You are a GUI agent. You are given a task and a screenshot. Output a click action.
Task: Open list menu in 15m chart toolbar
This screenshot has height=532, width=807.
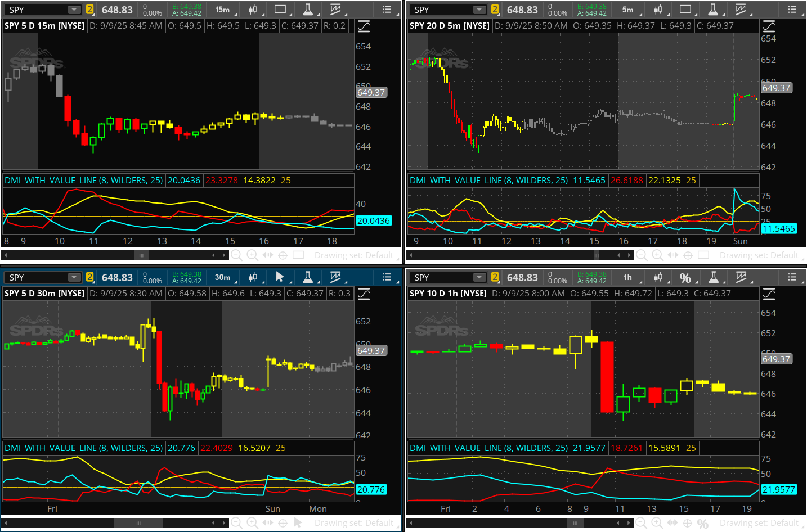[387, 10]
